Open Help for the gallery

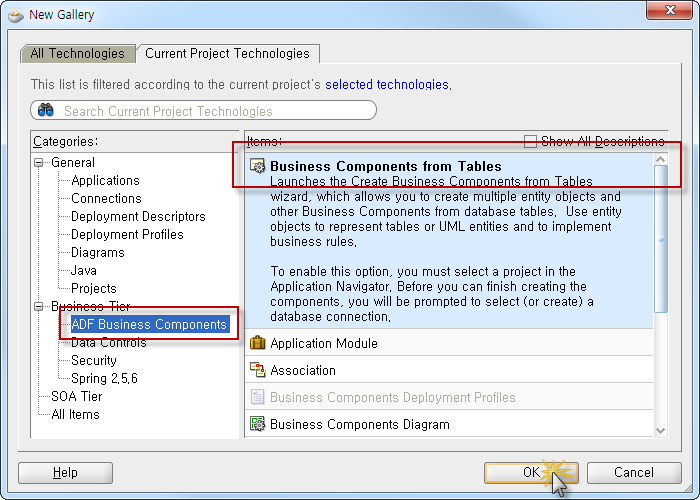click(65, 472)
